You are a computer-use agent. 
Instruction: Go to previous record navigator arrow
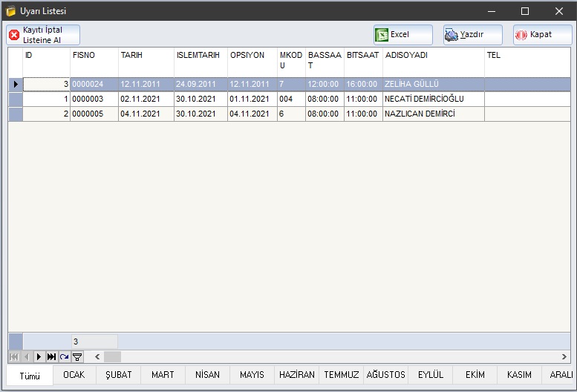tap(27, 357)
